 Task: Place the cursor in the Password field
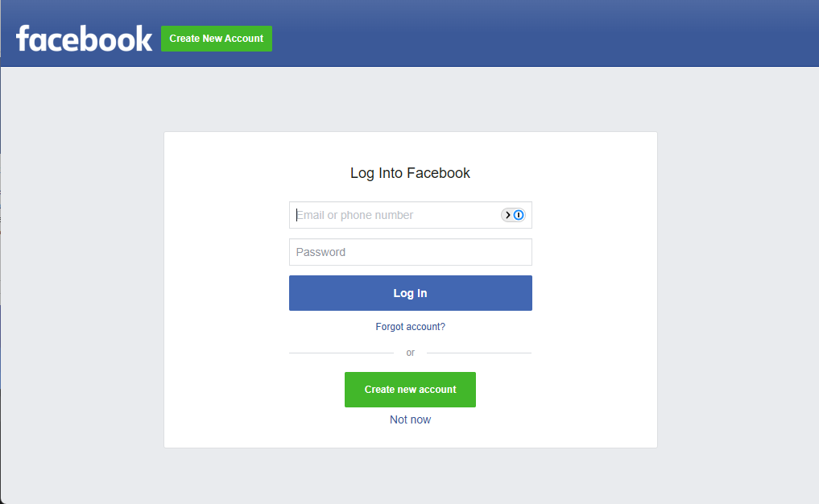pyautogui.click(x=411, y=252)
